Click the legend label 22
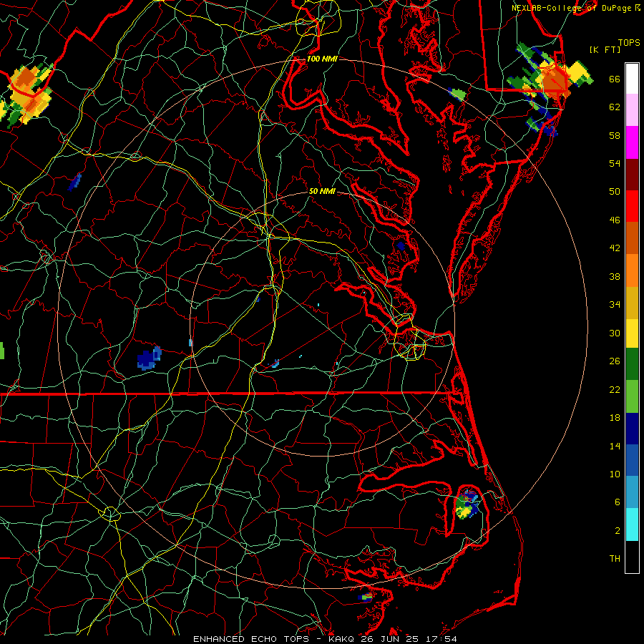 pyautogui.click(x=615, y=390)
